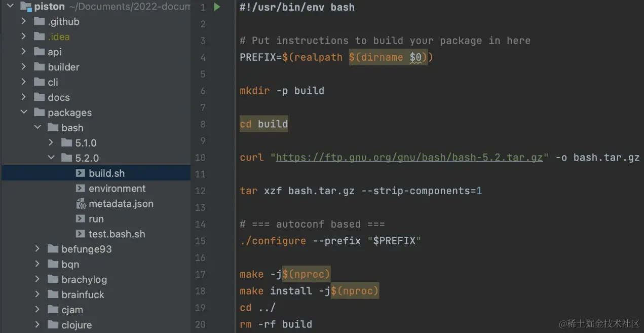
Task: Click the 'make install -j$(nproc)' line
Action: click(x=309, y=291)
